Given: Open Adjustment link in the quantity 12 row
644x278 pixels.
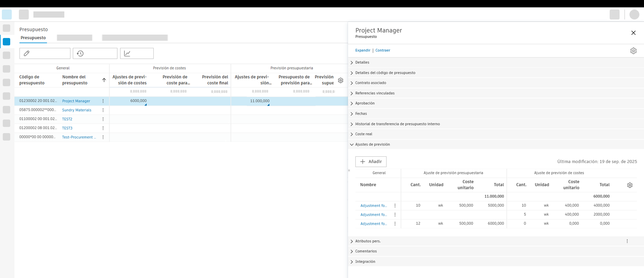Looking at the screenshot, I should point(374,224).
